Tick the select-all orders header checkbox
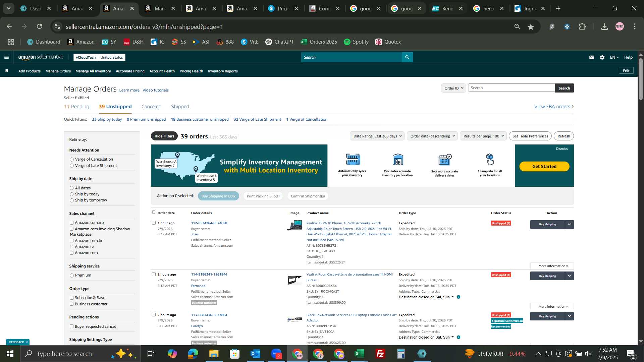The width and height of the screenshot is (644, 362). pos(154,212)
